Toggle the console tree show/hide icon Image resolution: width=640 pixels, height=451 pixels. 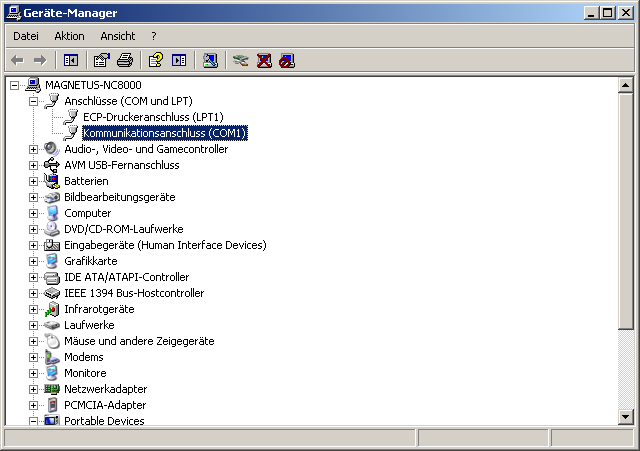(71, 61)
